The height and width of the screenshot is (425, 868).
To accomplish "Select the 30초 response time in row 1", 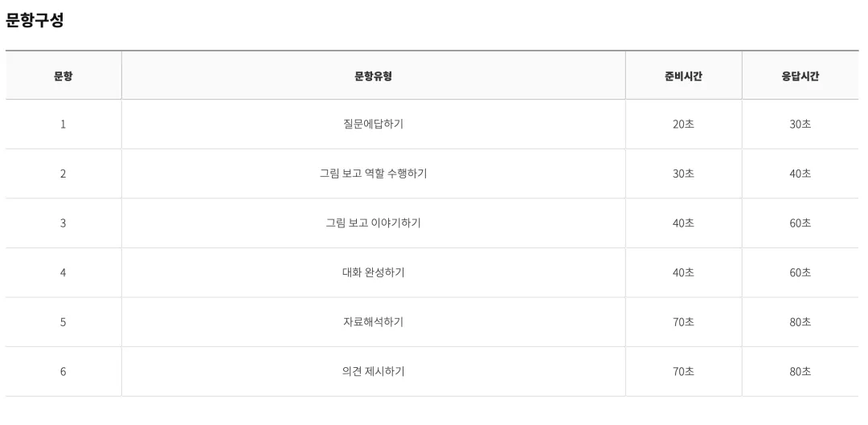I will tap(800, 124).
